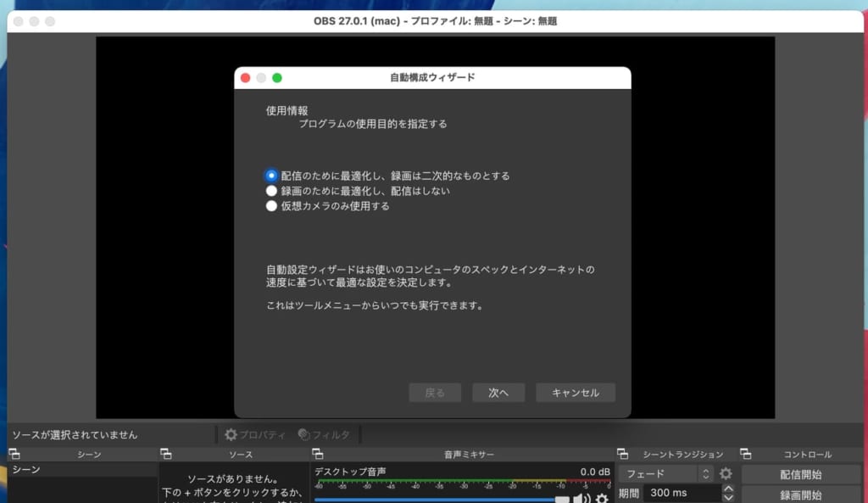Close the auto-configuration wizard with red button
868x503 pixels.
pyautogui.click(x=246, y=78)
